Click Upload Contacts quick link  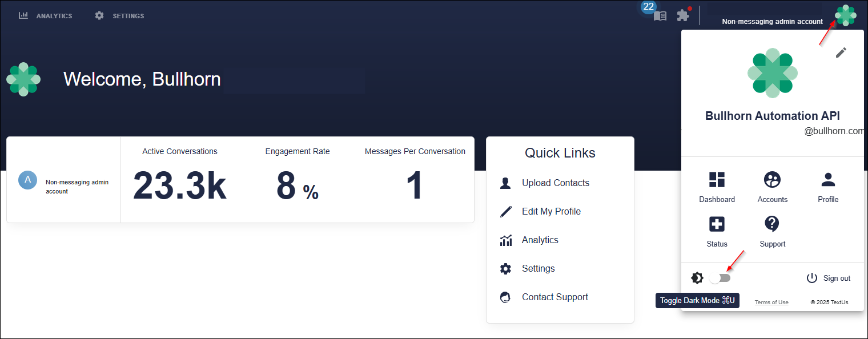pos(555,183)
